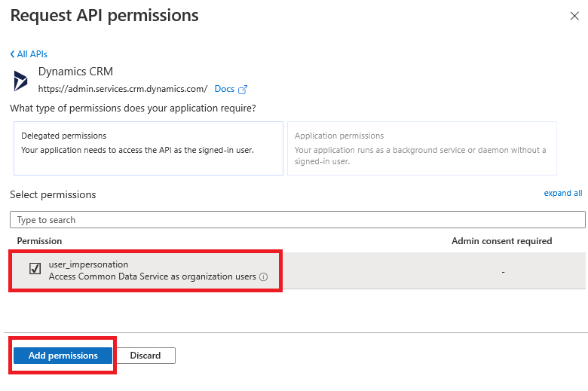Select the user_impersonation permission name
Image resolution: width=588 pixels, height=391 pixels.
(88, 264)
